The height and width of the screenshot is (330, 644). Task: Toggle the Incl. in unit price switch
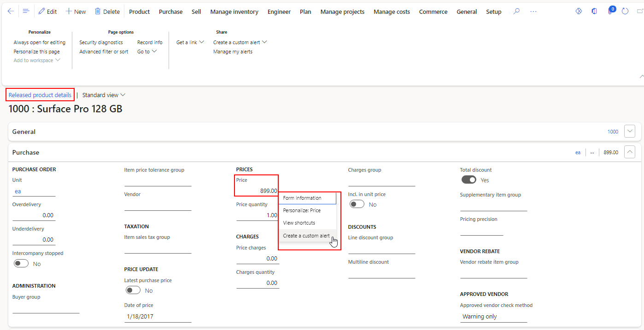click(x=357, y=204)
